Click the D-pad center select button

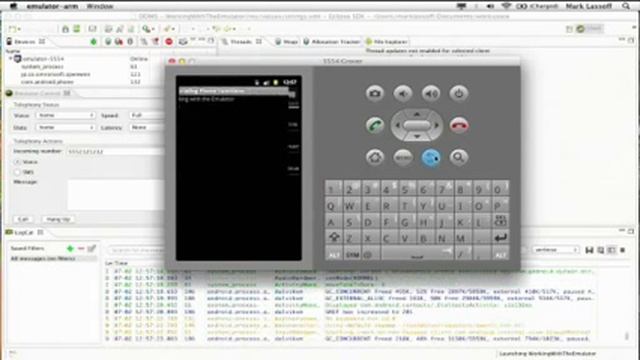point(417,125)
